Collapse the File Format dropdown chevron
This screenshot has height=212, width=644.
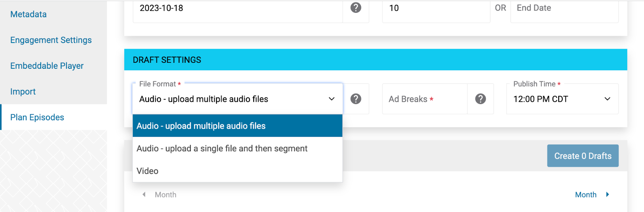click(332, 99)
